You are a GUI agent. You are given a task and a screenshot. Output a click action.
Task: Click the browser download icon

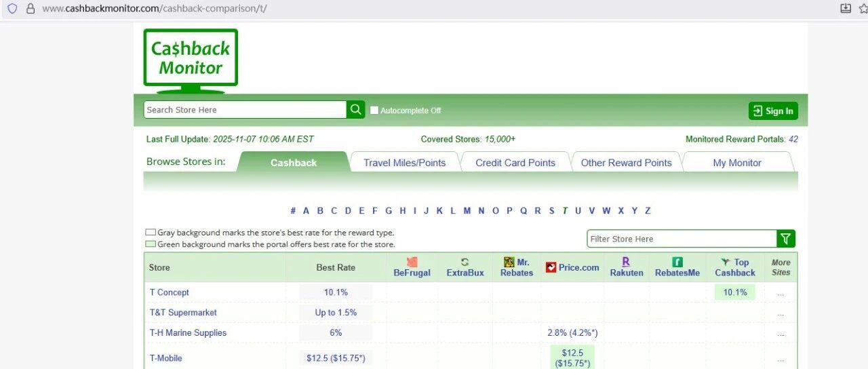coord(846,9)
